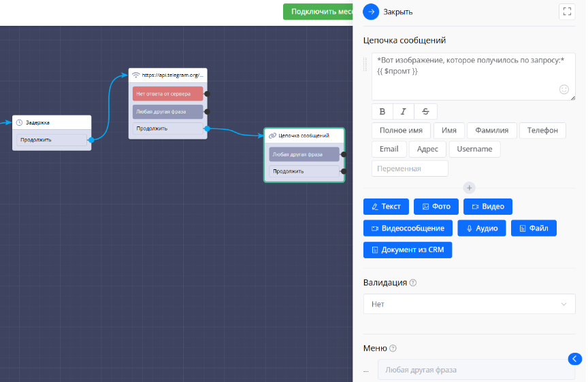588x382 pixels.
Task: Apply bold formatting with B button
Action: [x=382, y=111]
